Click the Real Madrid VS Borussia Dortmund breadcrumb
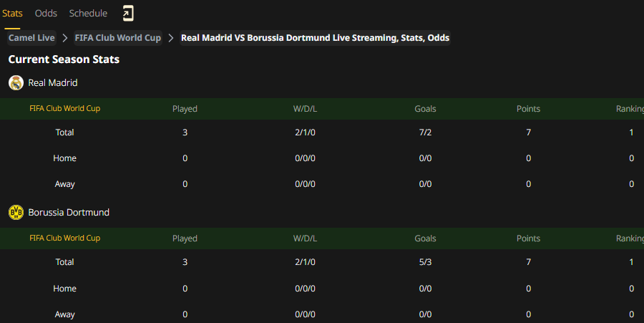The height and width of the screenshot is (323, 644). pyautogui.click(x=315, y=38)
